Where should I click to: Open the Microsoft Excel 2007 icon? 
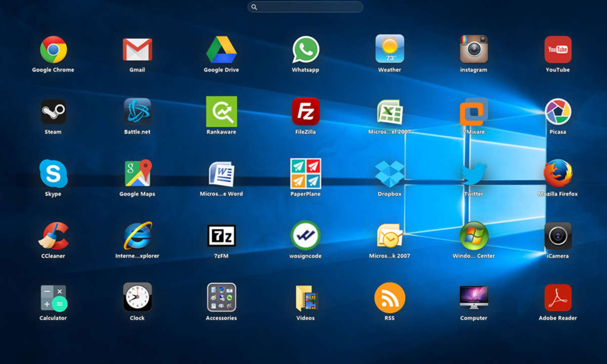click(x=389, y=112)
